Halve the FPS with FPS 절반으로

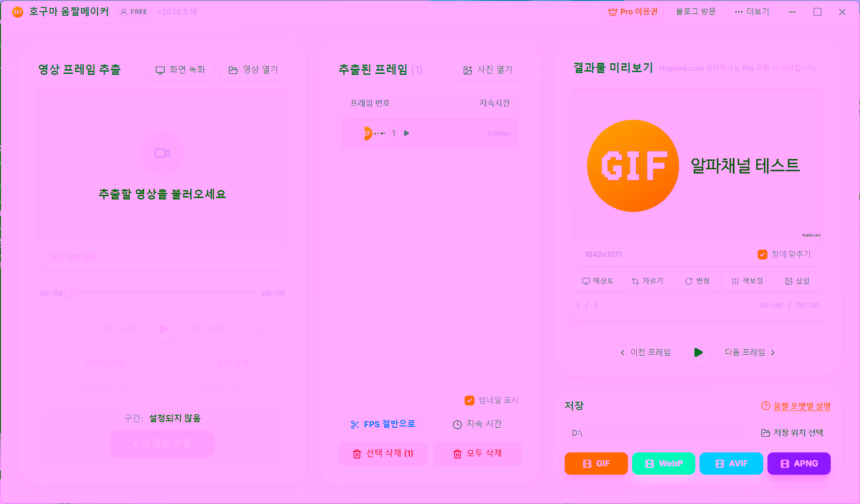click(x=383, y=424)
